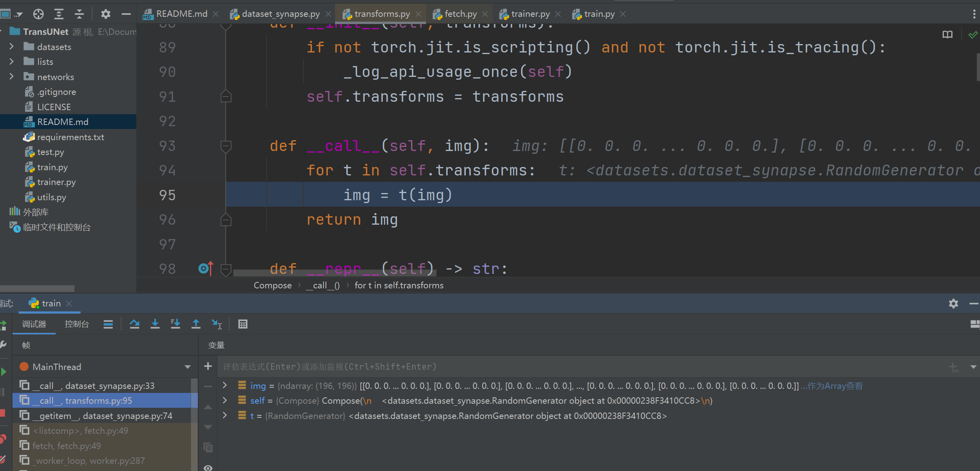Viewport: 980px width, 471px height.
Task: Open the MainThread thread dropdown
Action: 187,367
